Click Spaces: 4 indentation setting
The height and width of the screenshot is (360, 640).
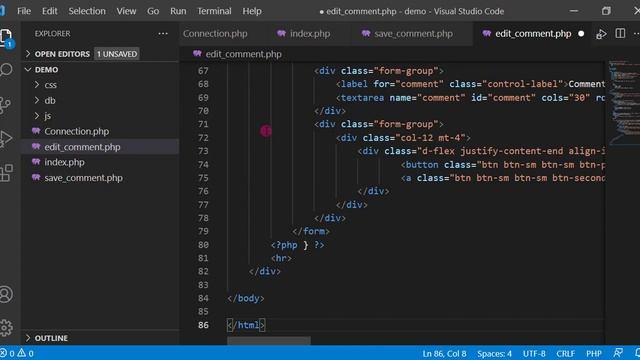tap(494, 353)
